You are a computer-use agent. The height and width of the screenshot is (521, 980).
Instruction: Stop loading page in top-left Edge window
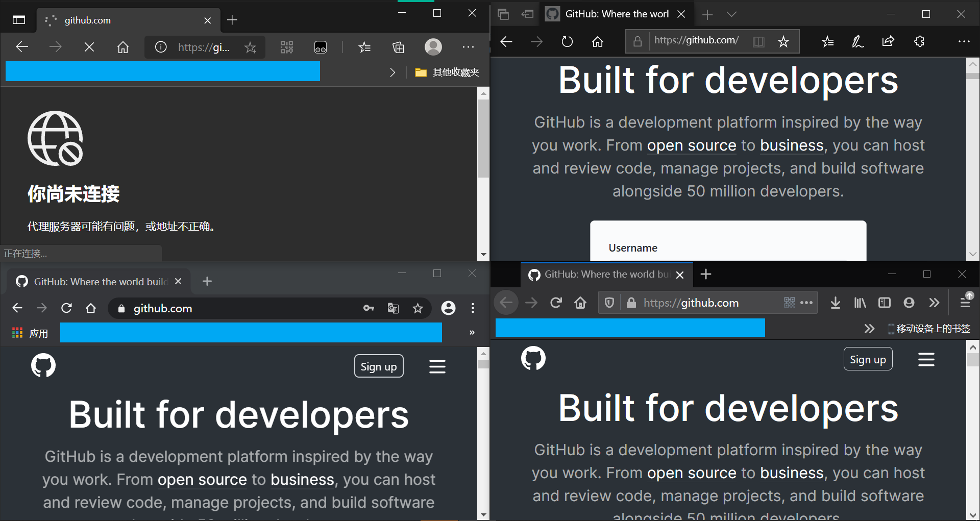tap(89, 47)
